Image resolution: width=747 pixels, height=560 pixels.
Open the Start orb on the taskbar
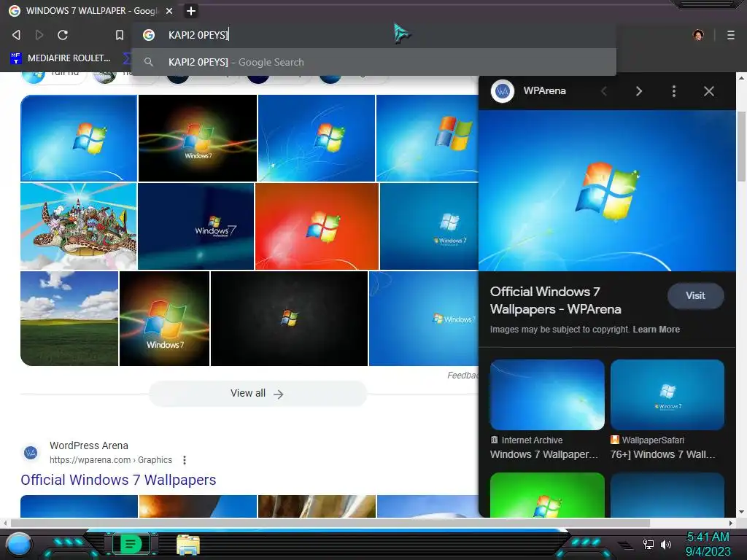(19, 544)
